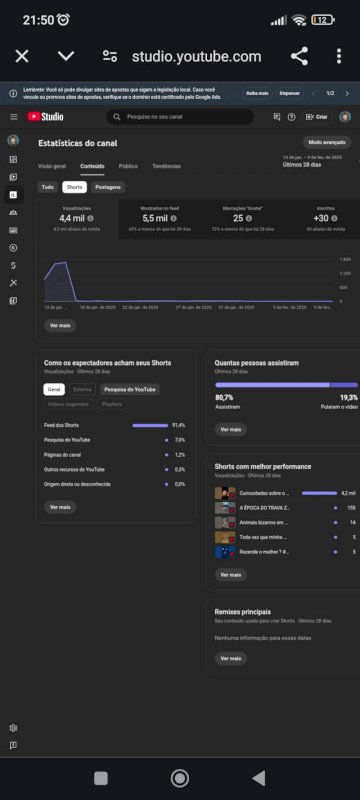Close the browser tab with X
Image resolution: width=360 pixels, height=800 pixels.
22,57
